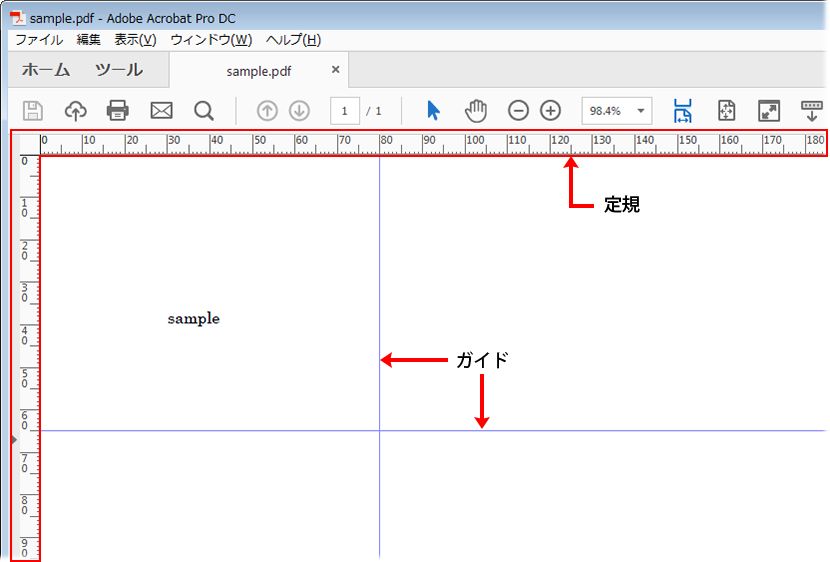This screenshot has height=562, width=830.
Task: Close the sample.pdf tab
Action: point(336,69)
